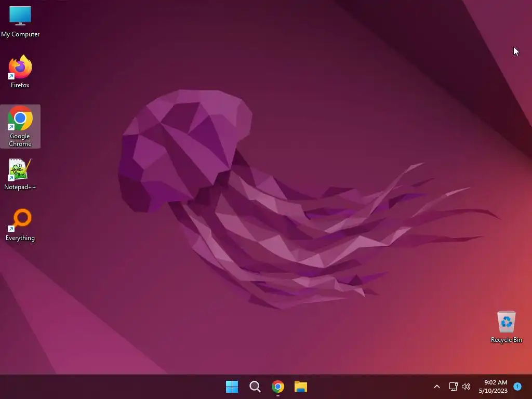Image resolution: width=532 pixels, height=399 pixels.
Task: Open the Windows Start menu
Action: click(232, 387)
